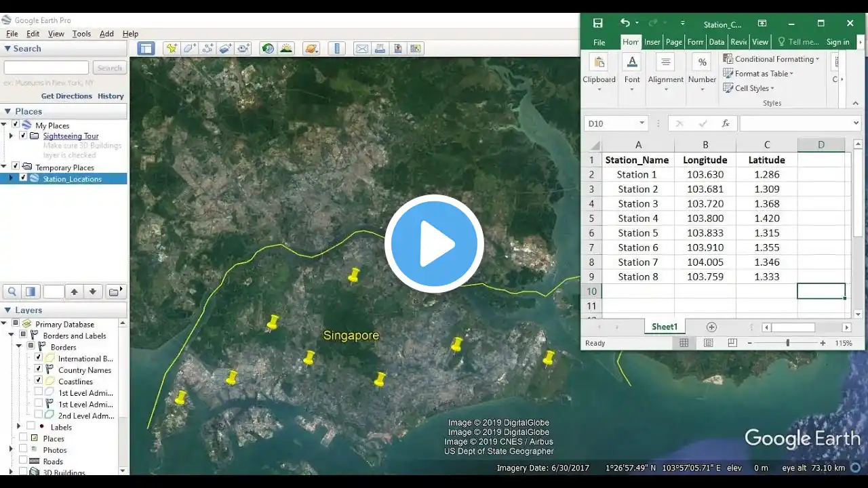Open the Number group button
868x488 pixels.
tap(702, 73)
